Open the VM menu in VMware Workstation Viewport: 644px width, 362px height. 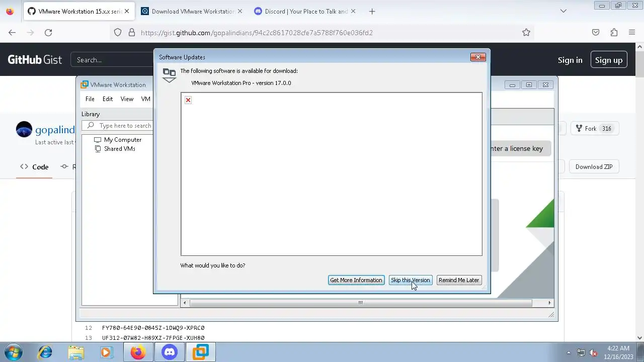pyautogui.click(x=146, y=99)
